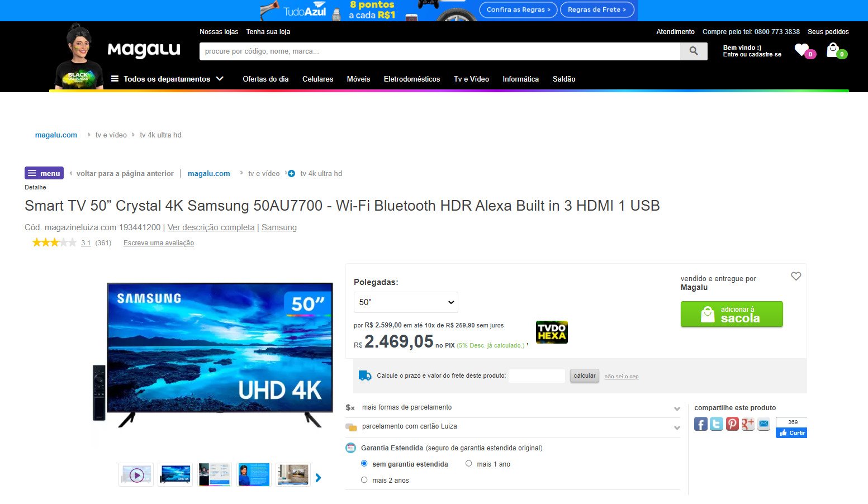Open the Polegadas 50" dropdown
The image size is (868, 504).
click(x=406, y=302)
